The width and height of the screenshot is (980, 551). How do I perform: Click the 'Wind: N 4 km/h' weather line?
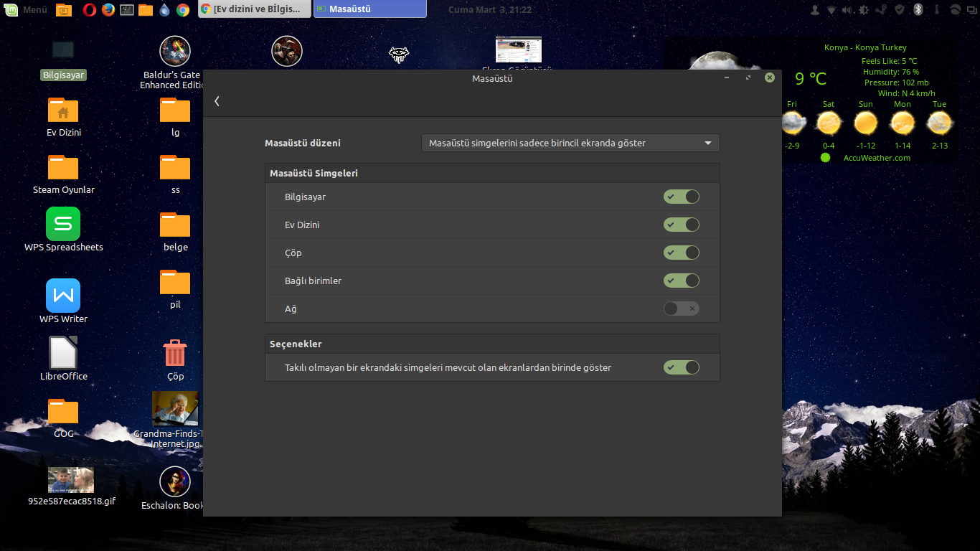pyautogui.click(x=907, y=93)
